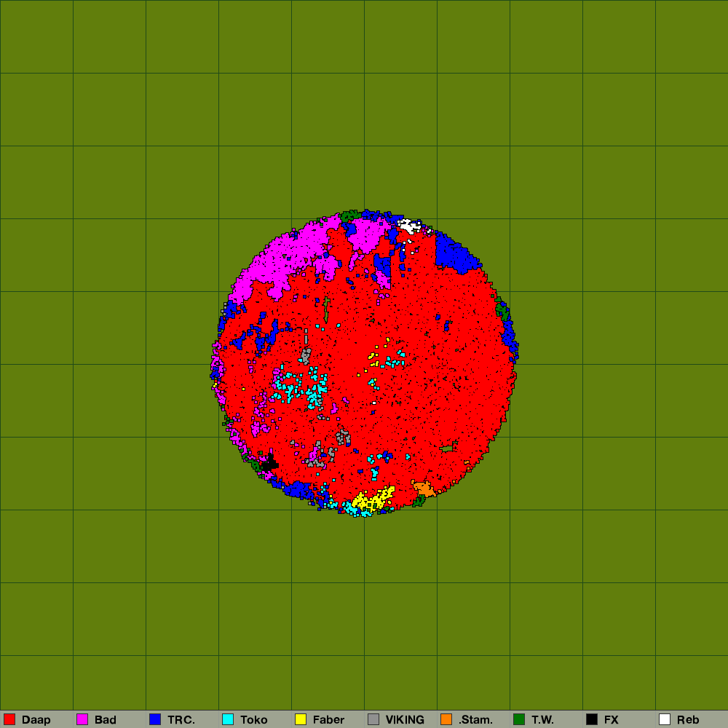Click the white Reb territory near the top
This screenshot has width=728, height=728.
[409, 226]
